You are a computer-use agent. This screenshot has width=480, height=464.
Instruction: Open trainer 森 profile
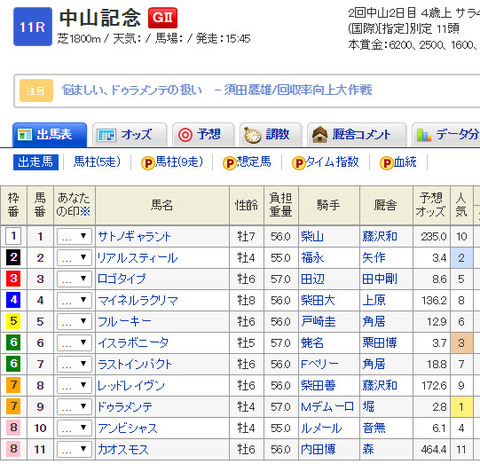click(x=368, y=450)
